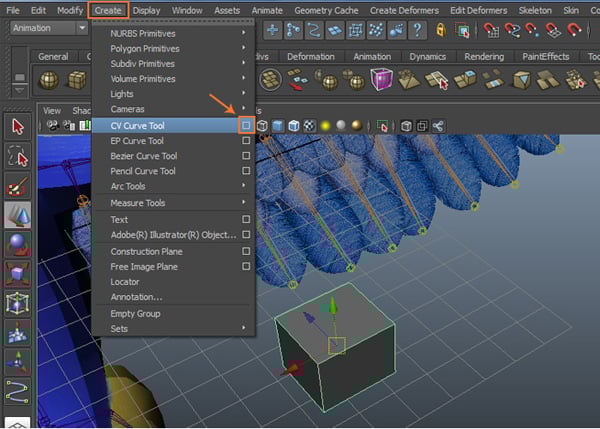Screen dimensions: 600x429
Task: Click the plus-cross selection mask icon
Action: [272, 30]
